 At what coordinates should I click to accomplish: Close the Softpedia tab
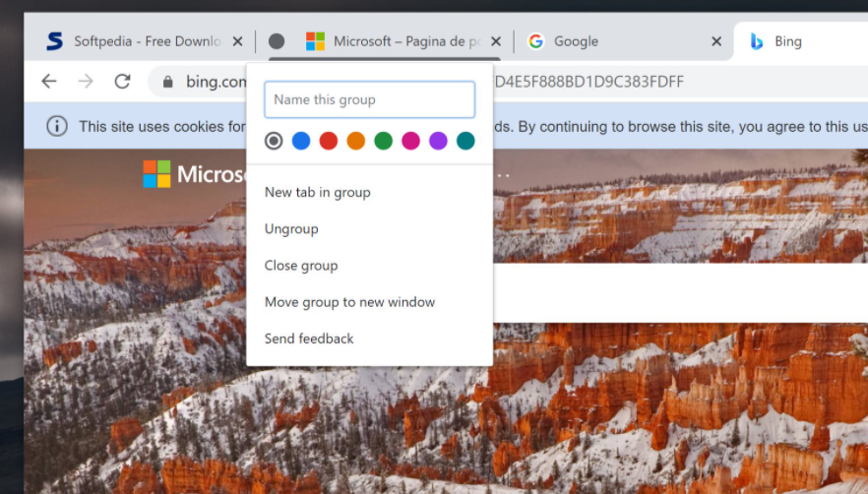pos(237,41)
